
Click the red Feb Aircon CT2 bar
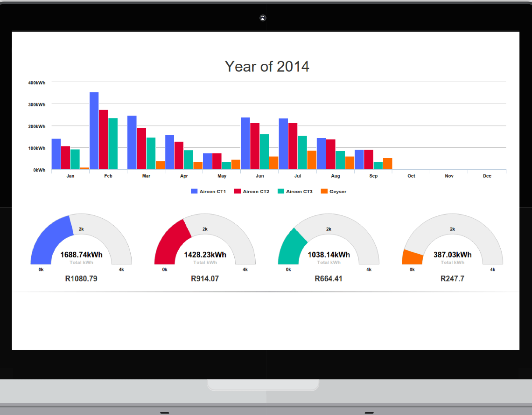103,140
